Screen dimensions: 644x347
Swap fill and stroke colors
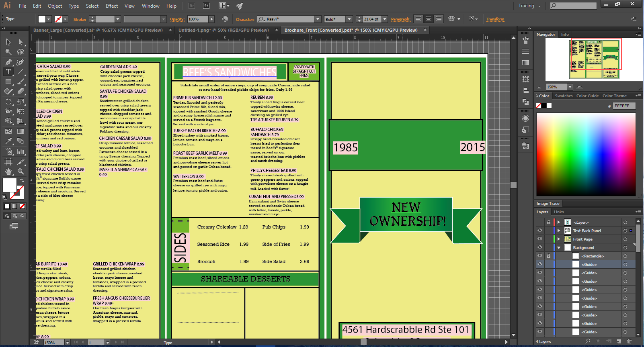(x=22, y=180)
